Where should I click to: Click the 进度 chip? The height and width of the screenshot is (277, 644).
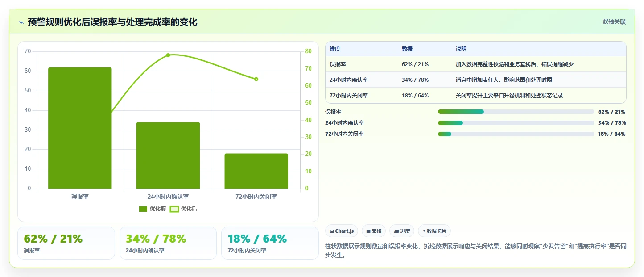[401, 231]
